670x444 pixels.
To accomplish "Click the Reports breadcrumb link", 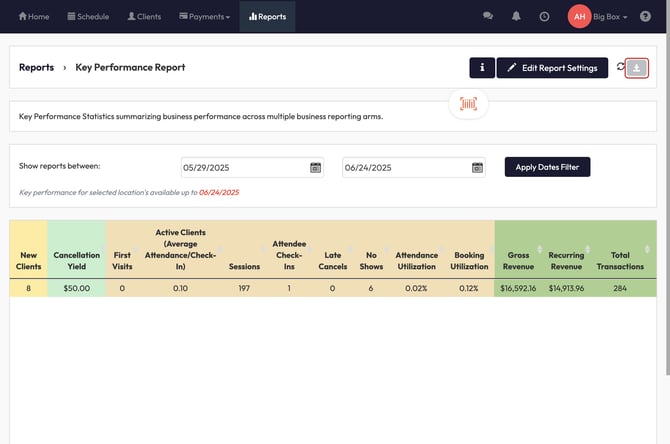I will pos(36,67).
